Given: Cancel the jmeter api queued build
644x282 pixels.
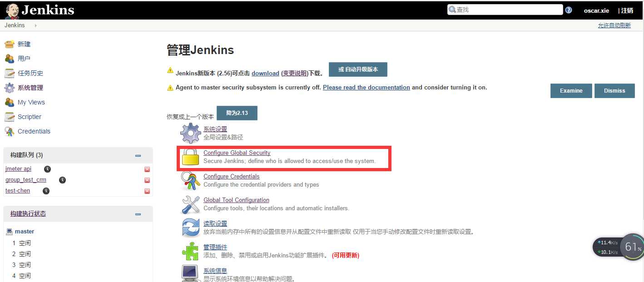Looking at the screenshot, I should coord(147,169).
